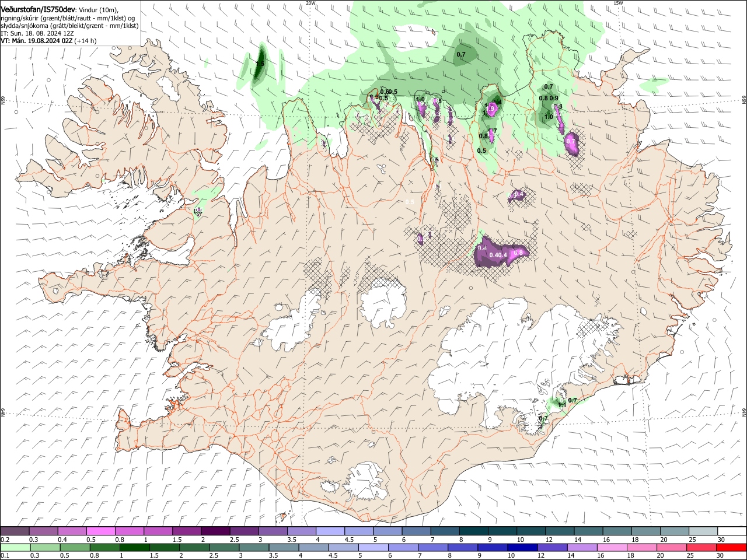Click the '0.2' label in the top legend row
This screenshot has height=560, width=747.
click(x=5, y=540)
